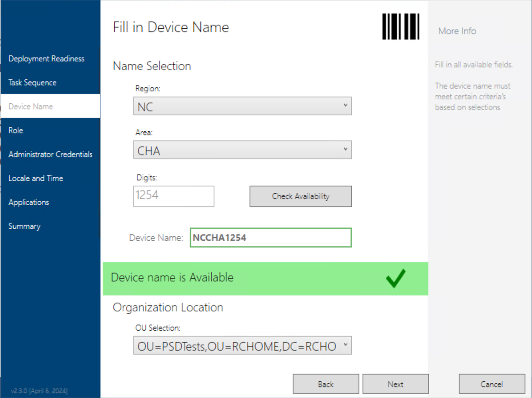Click the 'Device name is Available' message
The height and width of the screenshot is (398, 532).
tap(172, 277)
